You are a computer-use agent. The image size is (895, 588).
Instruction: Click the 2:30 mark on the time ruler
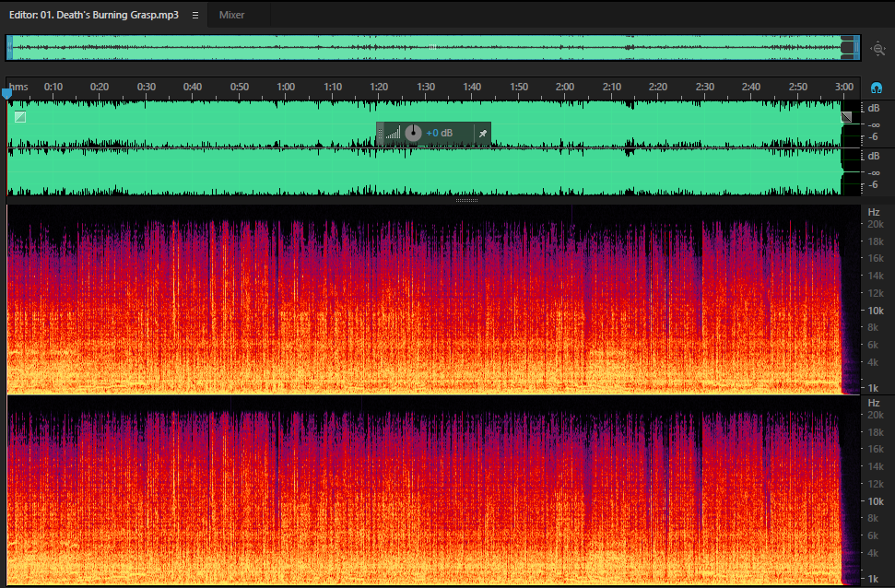click(705, 87)
